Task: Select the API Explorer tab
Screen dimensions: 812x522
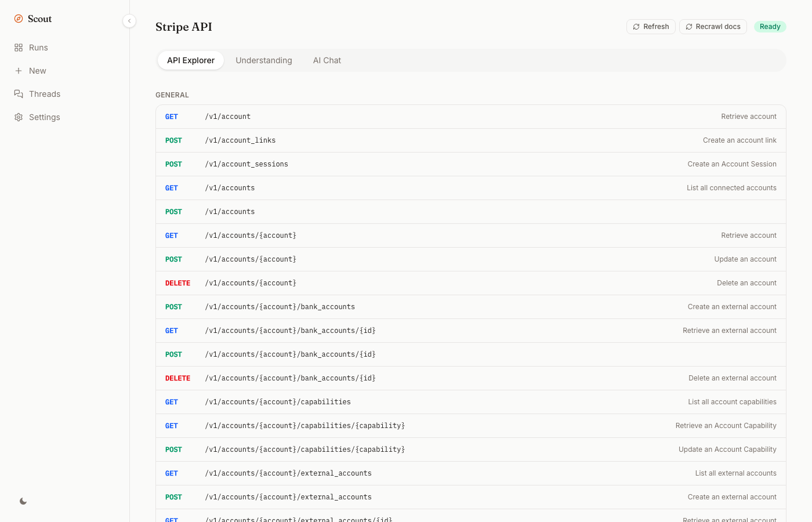Action: point(191,60)
